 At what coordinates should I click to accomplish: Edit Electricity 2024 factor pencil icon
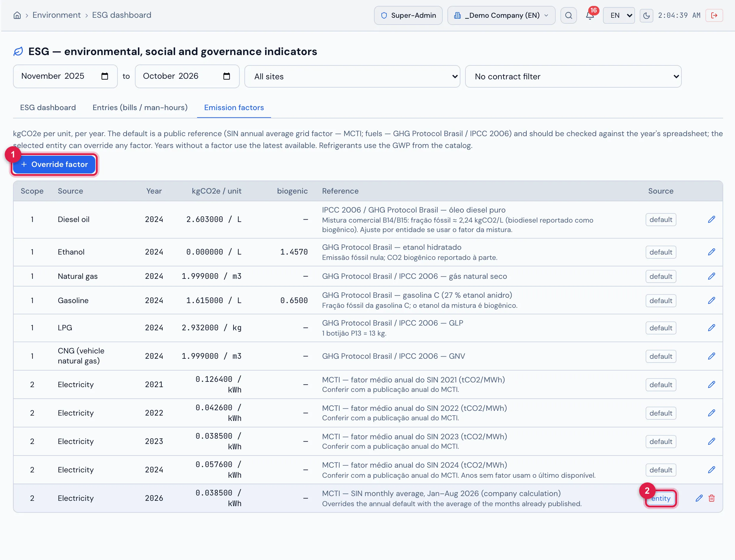(x=711, y=470)
